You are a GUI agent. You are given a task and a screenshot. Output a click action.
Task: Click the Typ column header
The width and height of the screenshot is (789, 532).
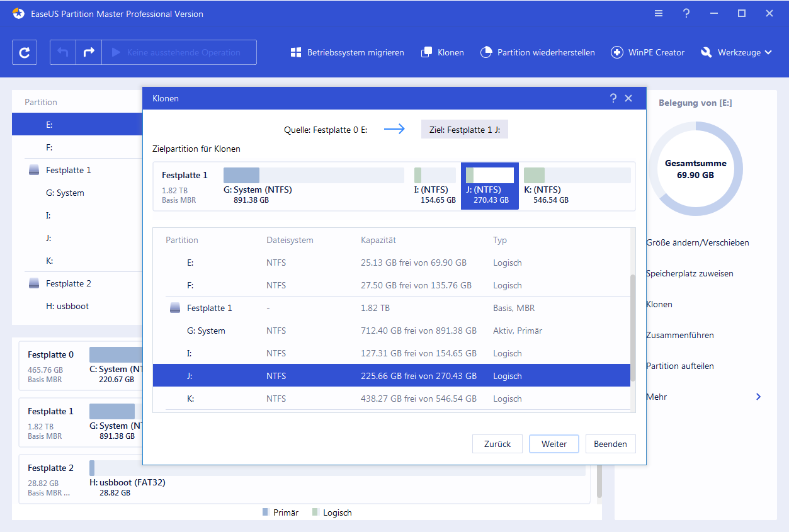click(x=500, y=240)
